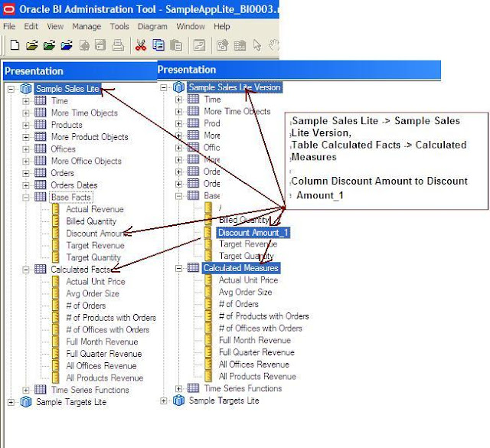Open the Tools menu
The height and width of the screenshot is (448, 490).
pyautogui.click(x=119, y=27)
